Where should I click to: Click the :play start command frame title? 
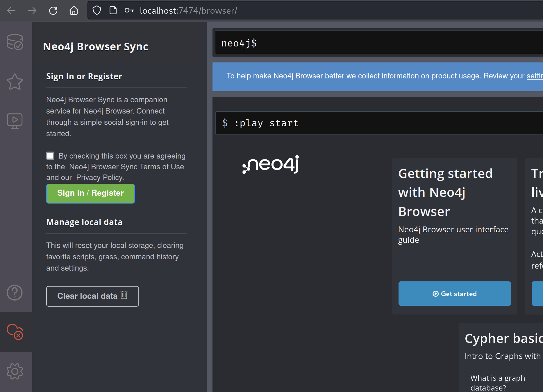266,123
